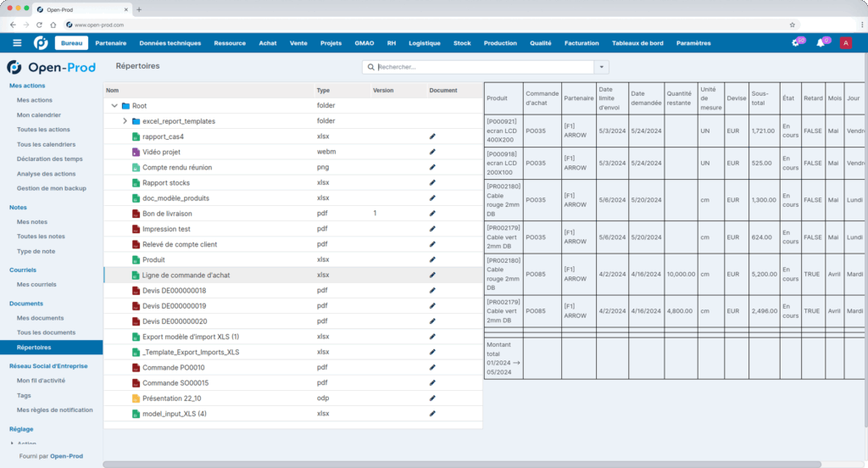868x468 pixels.
Task: Open the Tableaux de bord menu
Action: click(637, 43)
